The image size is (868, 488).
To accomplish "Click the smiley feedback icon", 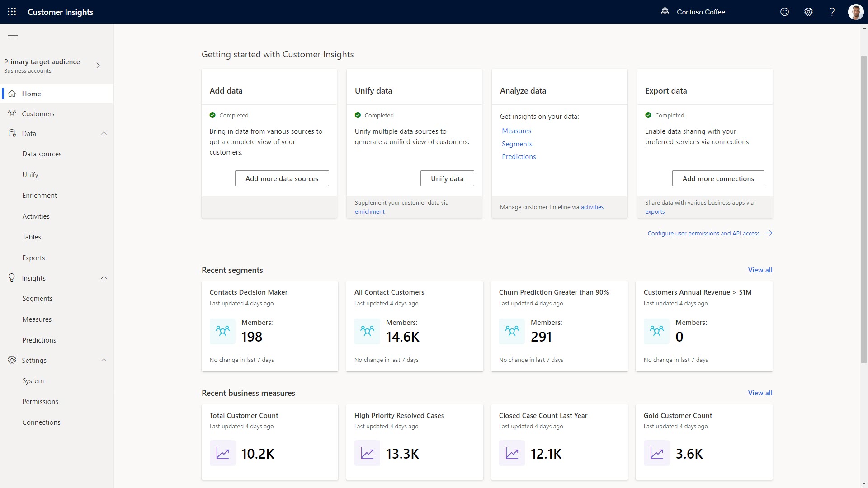I will click(785, 12).
